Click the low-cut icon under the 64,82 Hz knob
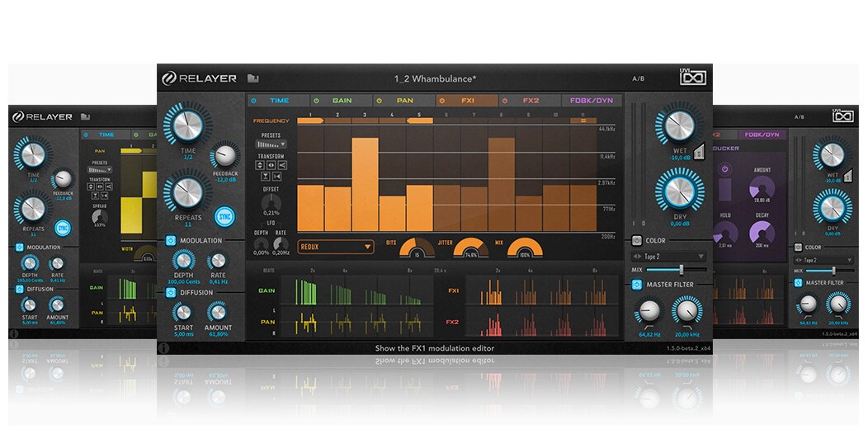Image resolution: width=868 pixels, height=434 pixels. coord(649,327)
